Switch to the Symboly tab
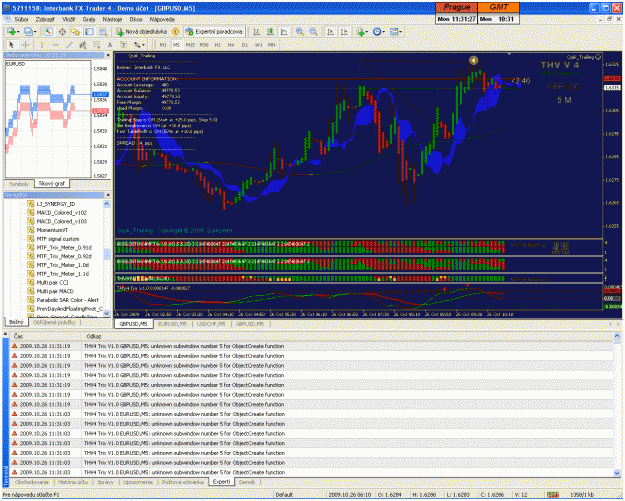625x501 pixels. coord(19,184)
